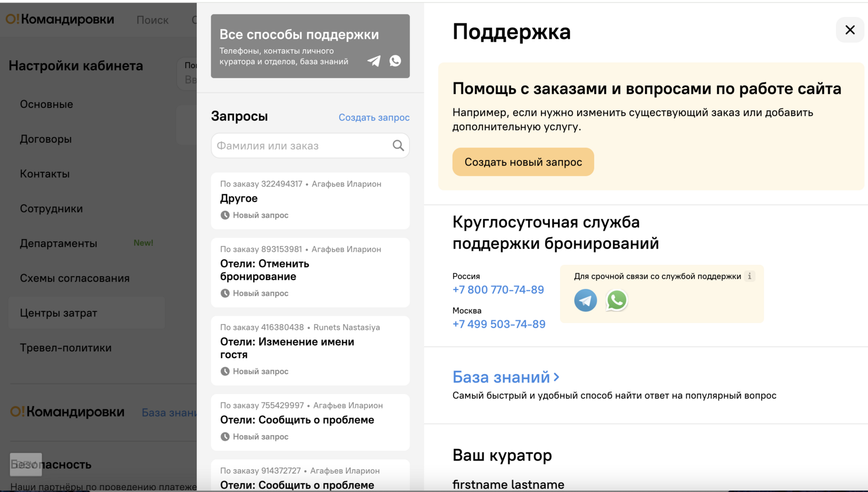
Task: Click clock icon of request 416380438
Action: [225, 371]
